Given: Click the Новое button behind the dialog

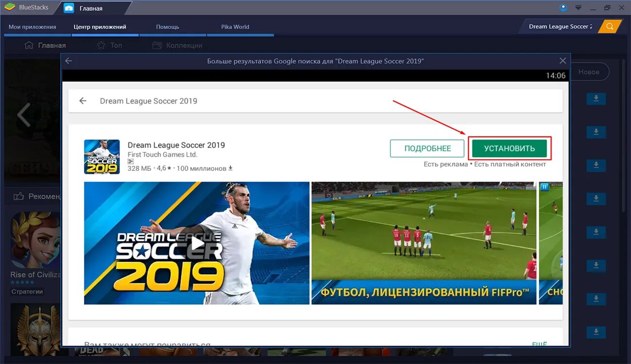Looking at the screenshot, I should point(589,72).
